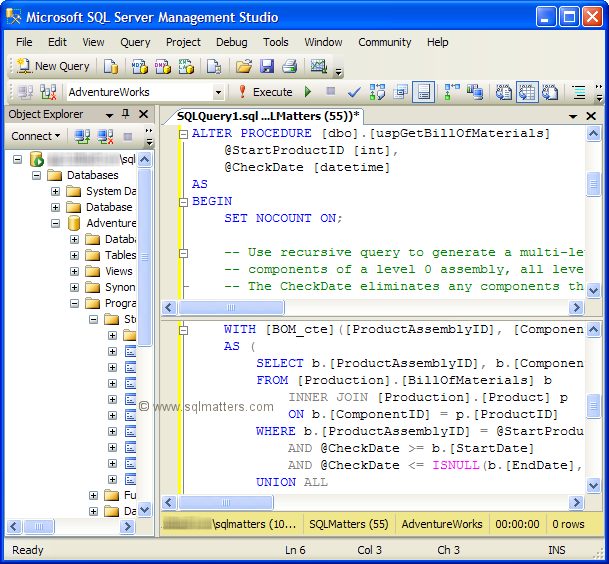This screenshot has width=609, height=564.
Task: Expand the System Databases folder
Action: click(56, 191)
